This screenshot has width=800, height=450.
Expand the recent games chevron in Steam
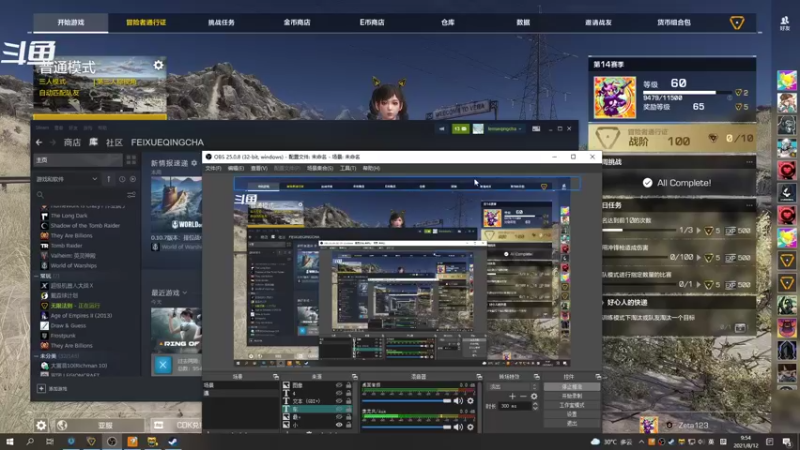pos(185,293)
